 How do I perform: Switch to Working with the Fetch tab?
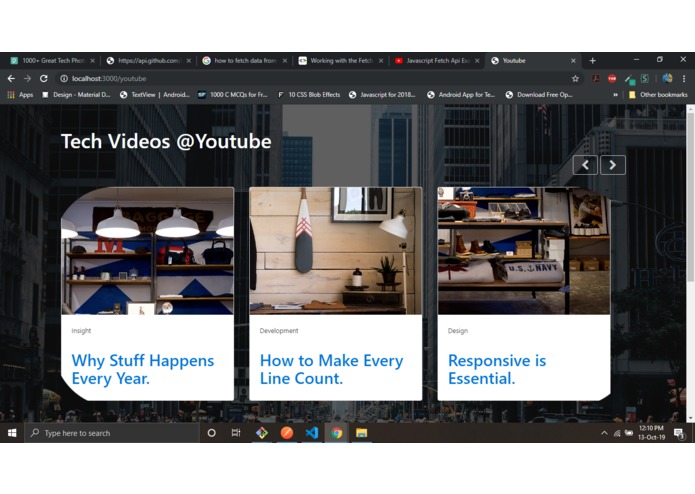341,61
